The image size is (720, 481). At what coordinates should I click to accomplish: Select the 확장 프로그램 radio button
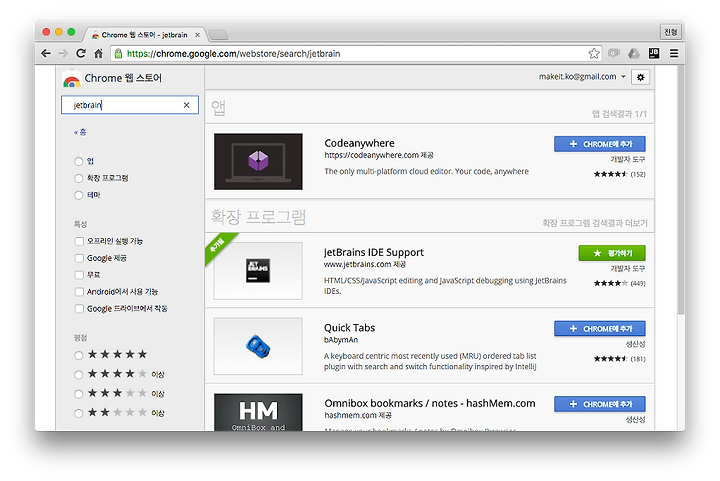click(x=79, y=179)
